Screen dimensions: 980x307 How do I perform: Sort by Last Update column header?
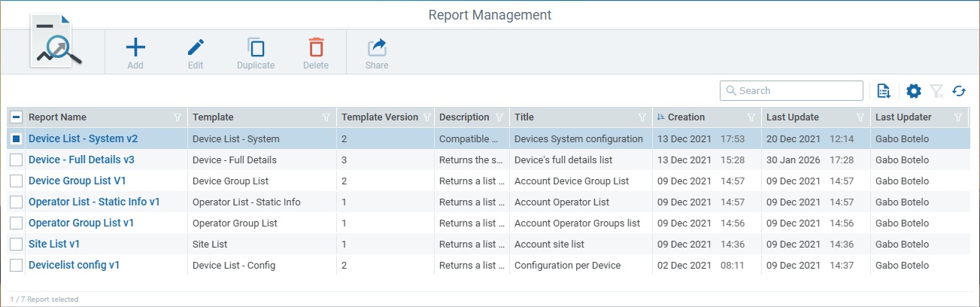click(793, 117)
